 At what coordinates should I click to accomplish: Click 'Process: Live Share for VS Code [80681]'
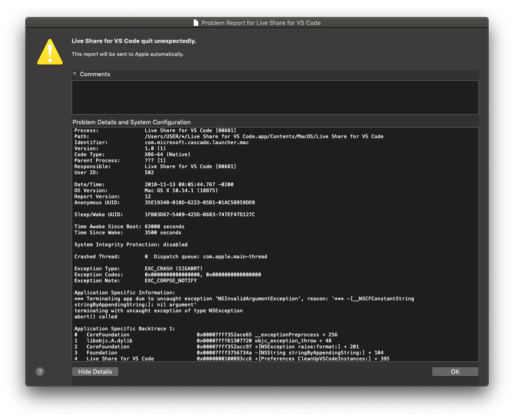pos(155,130)
